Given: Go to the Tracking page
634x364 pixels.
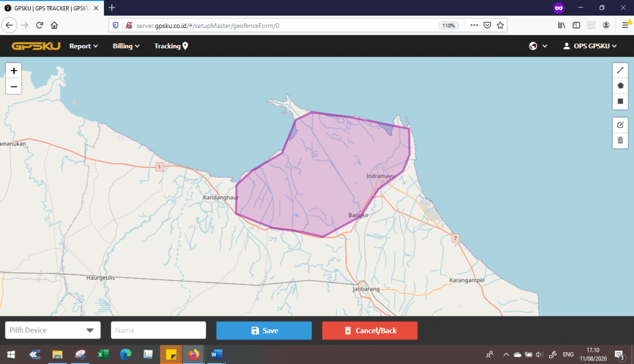Looking at the screenshot, I should (171, 46).
